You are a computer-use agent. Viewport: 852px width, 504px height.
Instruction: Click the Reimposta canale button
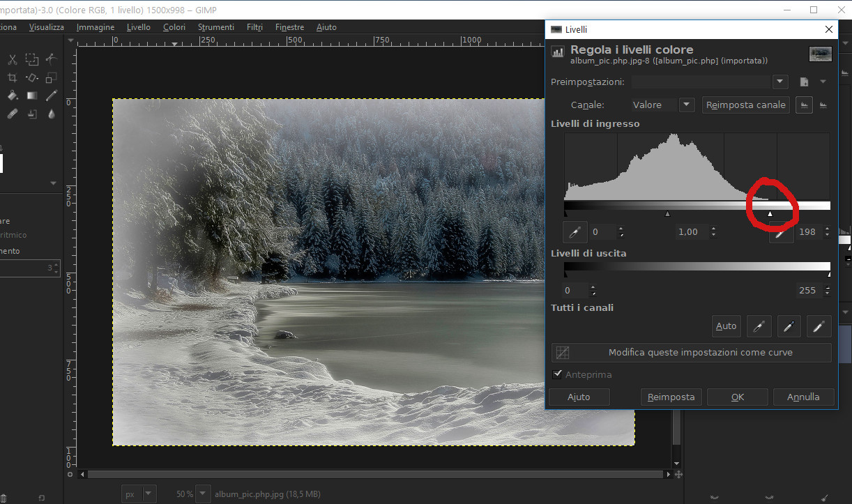[x=745, y=105]
